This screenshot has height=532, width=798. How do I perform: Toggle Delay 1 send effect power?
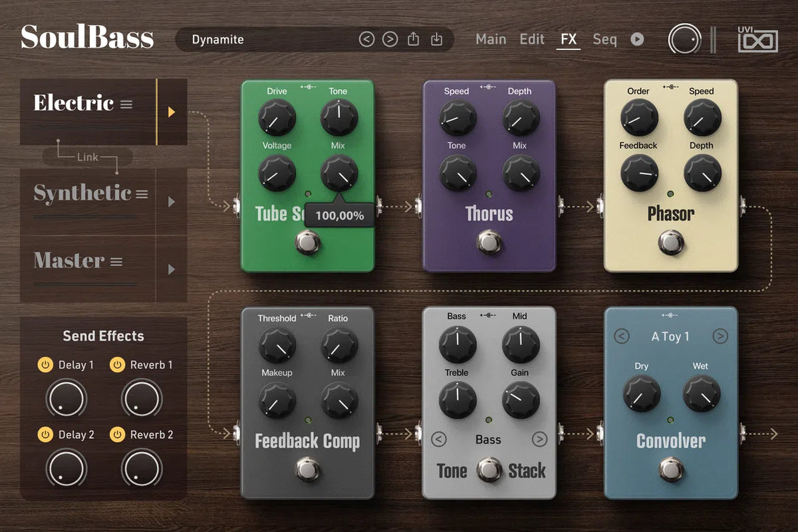[45, 364]
